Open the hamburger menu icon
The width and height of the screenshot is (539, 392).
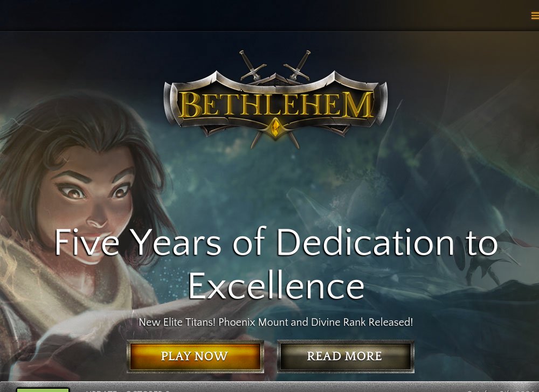pyautogui.click(x=535, y=16)
